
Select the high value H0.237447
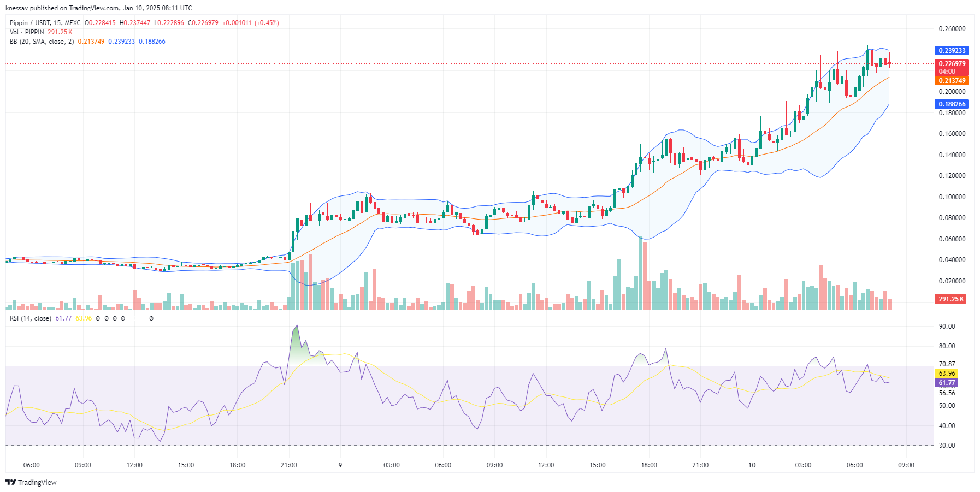click(135, 23)
